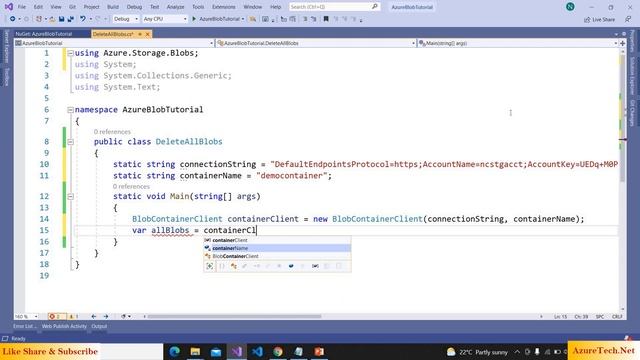Open the File menu
The width and height of the screenshot is (640, 360).
point(22,7)
